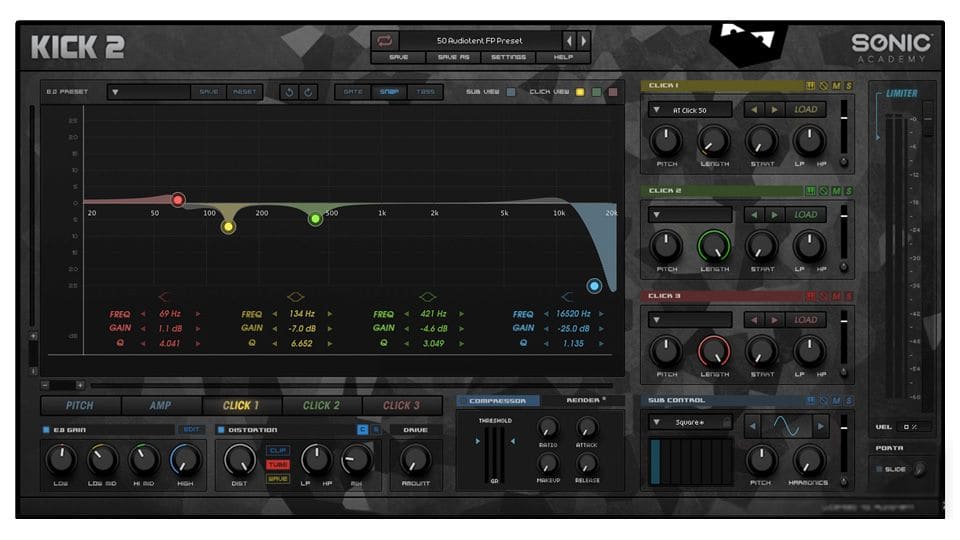
Task: Expand the Click 1 sample dropdown
Action: click(x=690, y=110)
